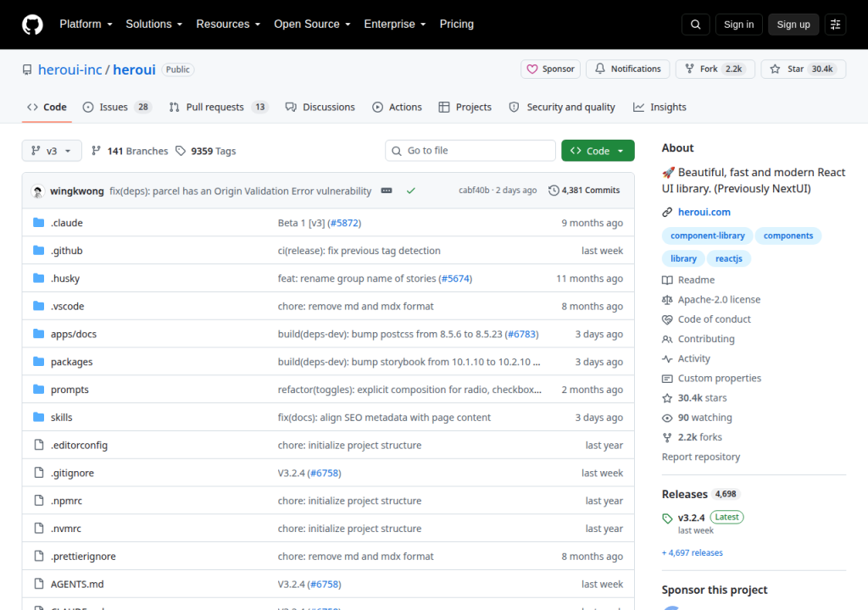868x610 pixels.
Task: Expand the Open Source menu
Action: (312, 25)
